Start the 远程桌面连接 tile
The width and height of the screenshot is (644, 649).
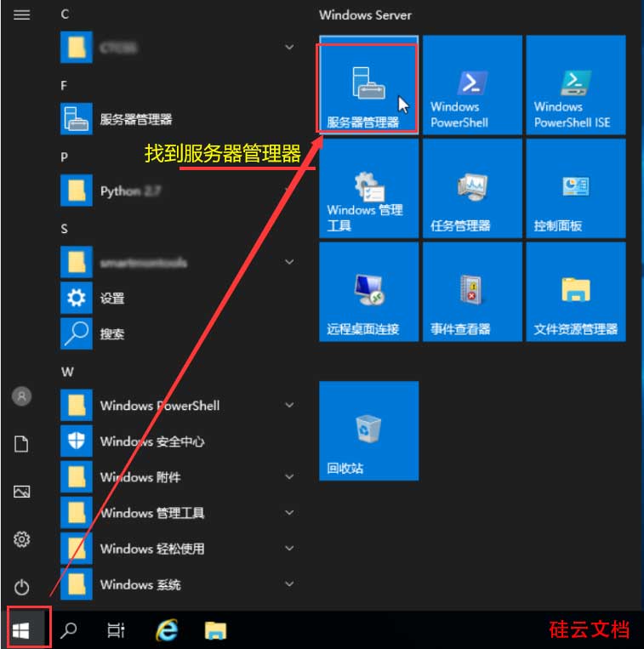point(368,293)
